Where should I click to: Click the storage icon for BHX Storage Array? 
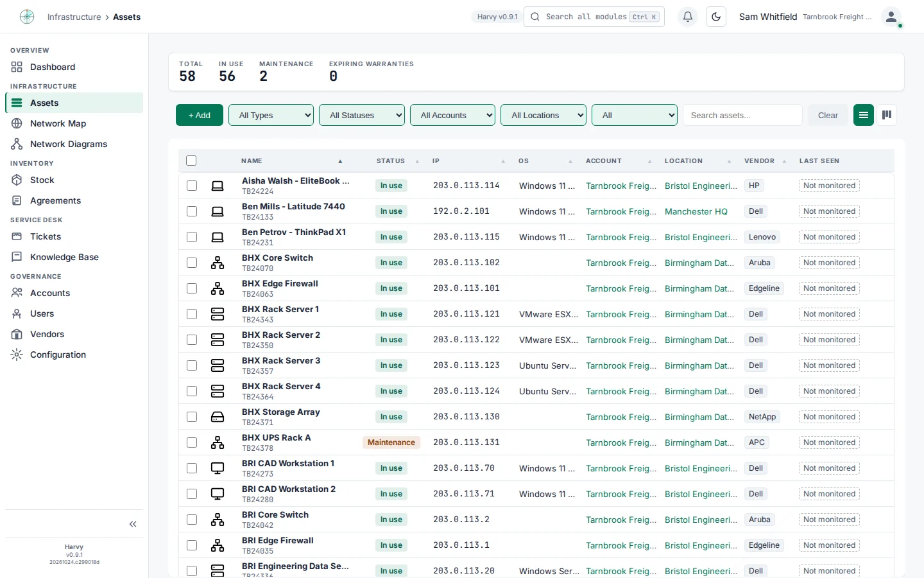point(218,417)
